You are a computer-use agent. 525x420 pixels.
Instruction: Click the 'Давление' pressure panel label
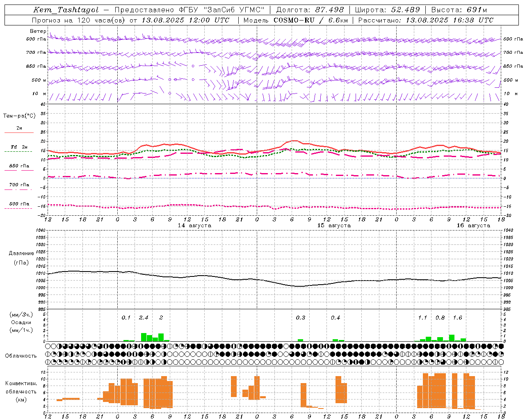21,253
